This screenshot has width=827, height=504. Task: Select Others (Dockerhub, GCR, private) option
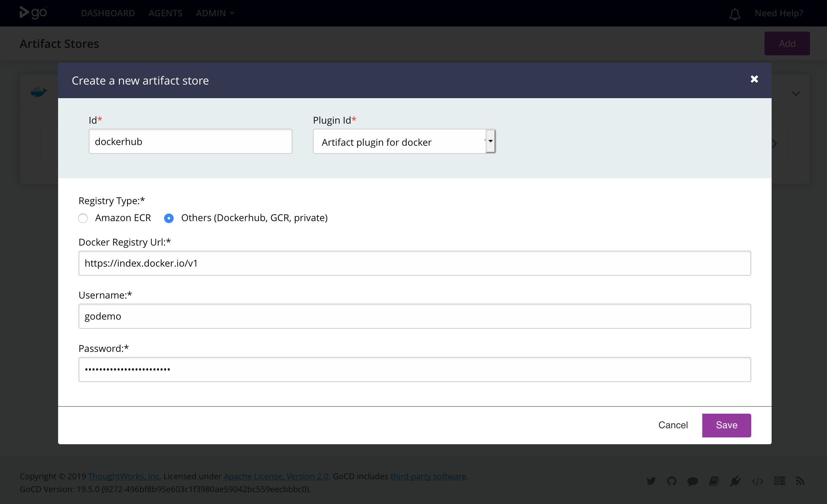click(169, 218)
